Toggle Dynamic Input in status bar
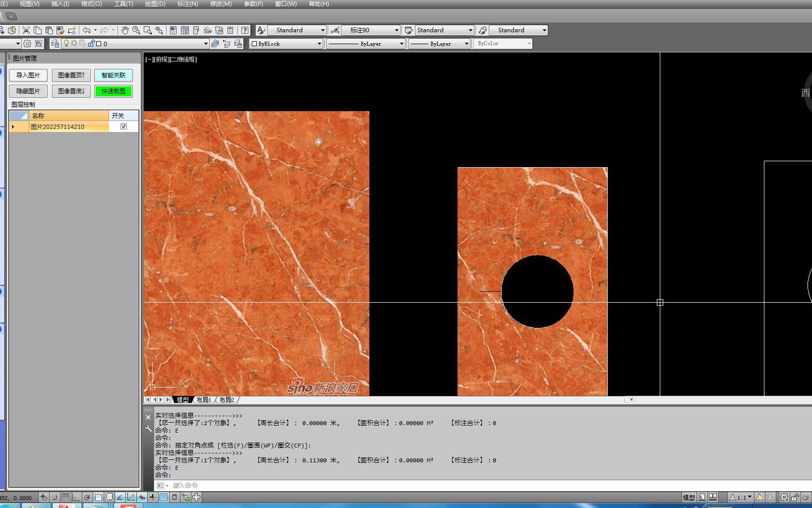812x508 pixels. 142,497
